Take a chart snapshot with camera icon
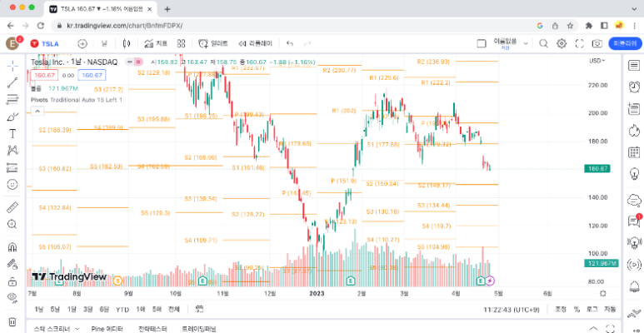This screenshot has width=644, height=333. (x=597, y=43)
